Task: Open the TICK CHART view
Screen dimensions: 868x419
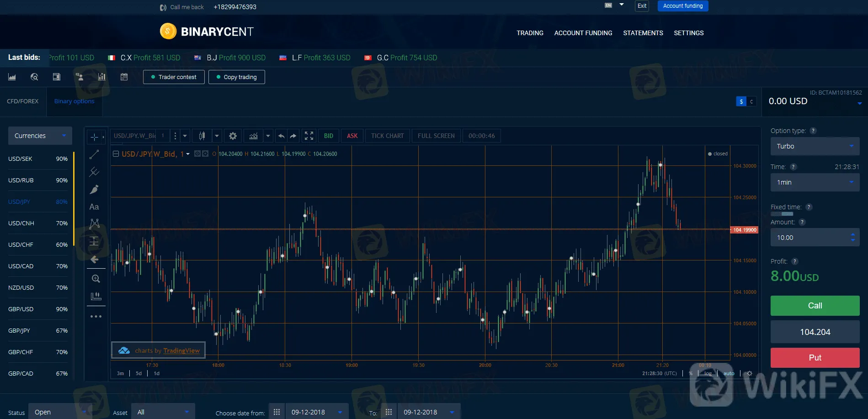Action: coord(387,136)
